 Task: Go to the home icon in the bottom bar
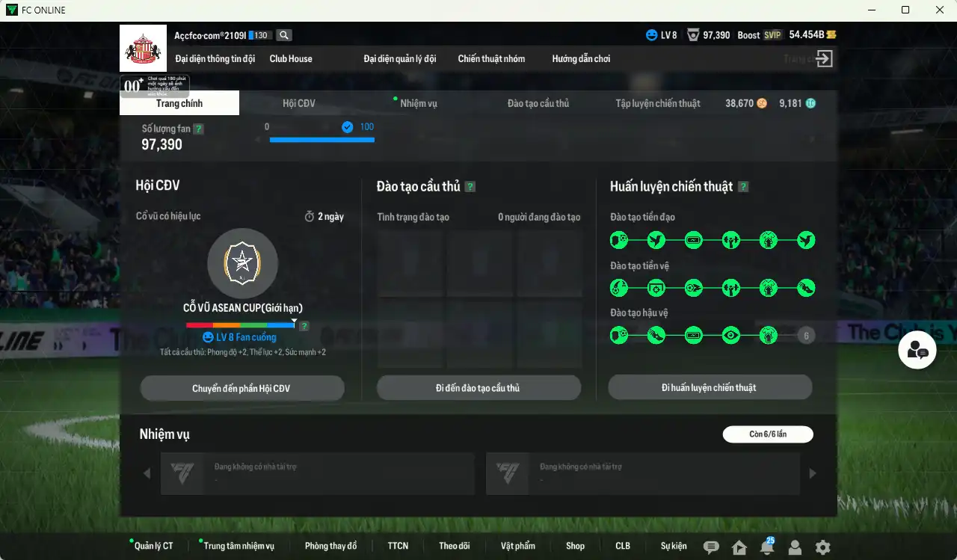tap(739, 547)
